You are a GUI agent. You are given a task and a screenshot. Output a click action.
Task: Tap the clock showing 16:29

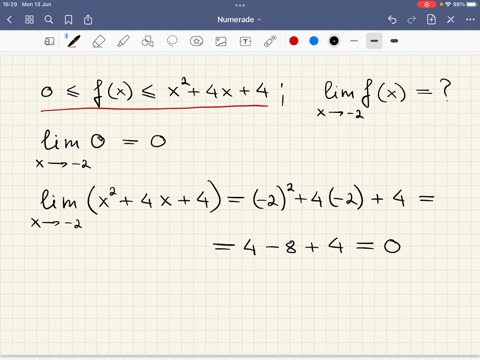[x=10, y=4]
